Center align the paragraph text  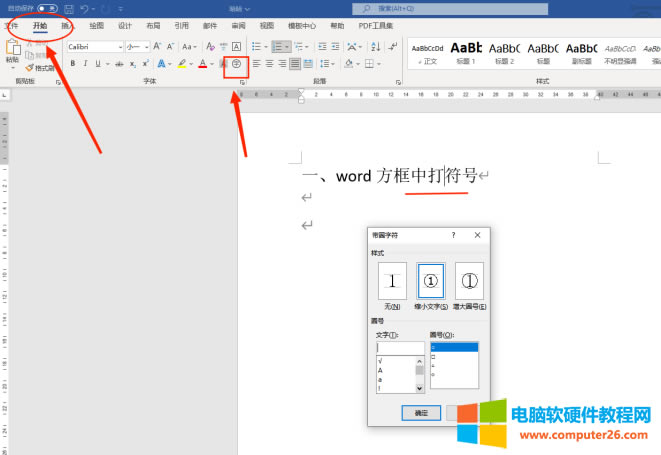coord(269,64)
